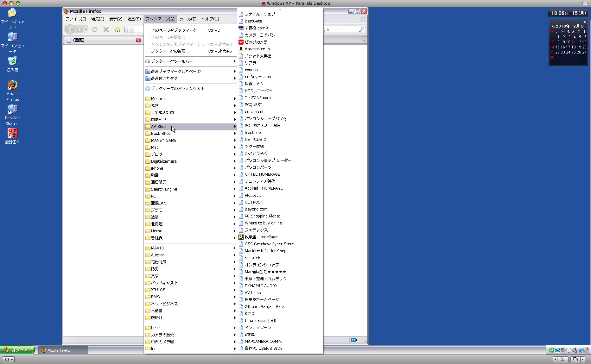The image size is (591, 364).
Task: Open the My Documents desktop icon
Action: point(12,18)
